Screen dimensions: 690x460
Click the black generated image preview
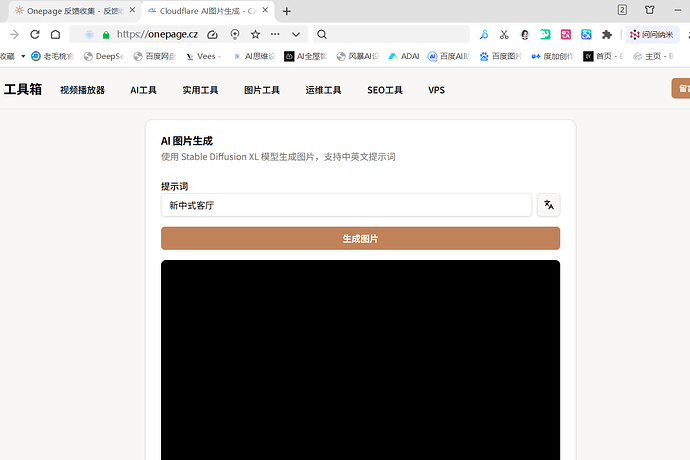pos(360,360)
